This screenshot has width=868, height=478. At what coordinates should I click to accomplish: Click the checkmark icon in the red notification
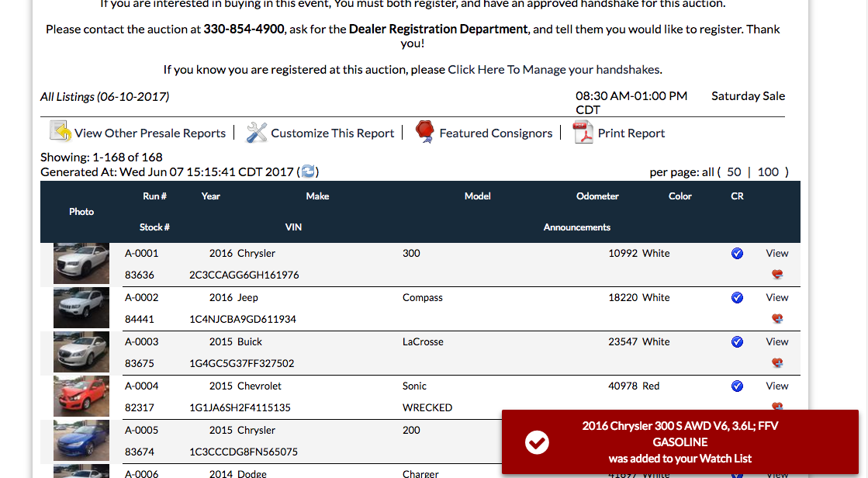click(x=537, y=442)
